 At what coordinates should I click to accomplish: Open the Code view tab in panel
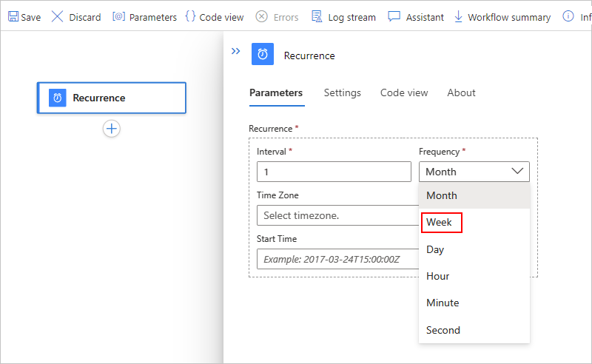tap(404, 92)
